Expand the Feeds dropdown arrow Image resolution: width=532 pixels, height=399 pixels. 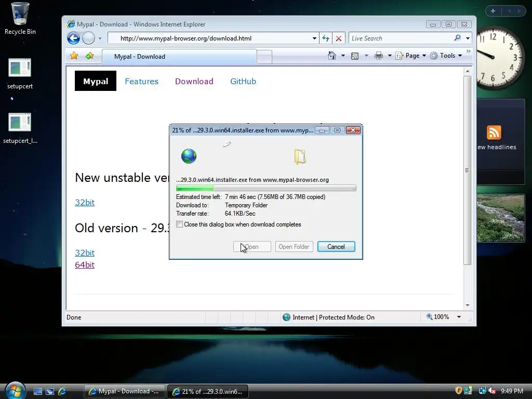point(366,56)
